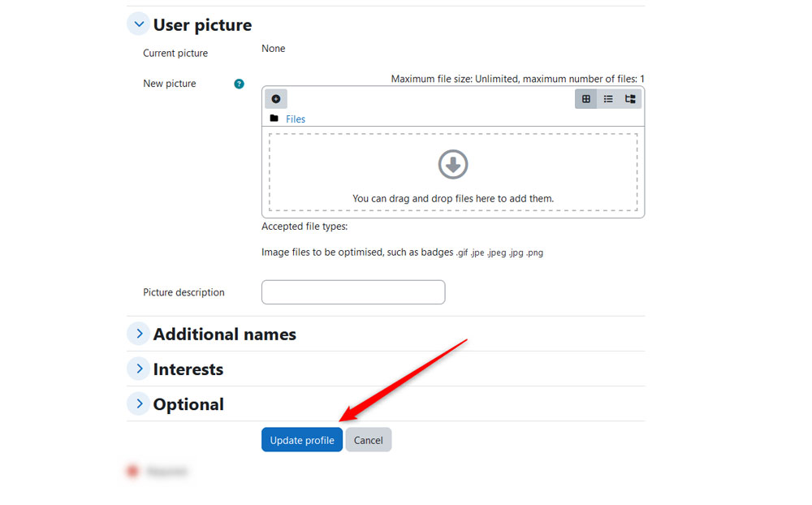Open the file picker to add a new file

point(276,98)
